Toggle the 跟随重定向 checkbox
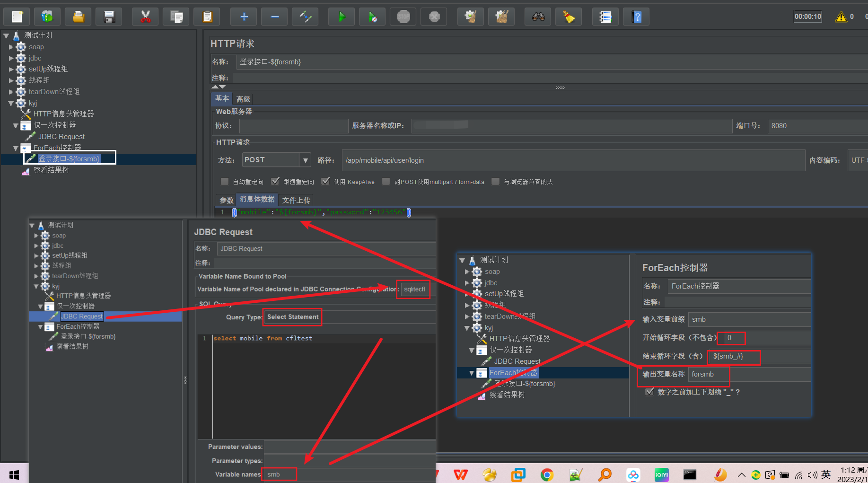 coord(275,182)
